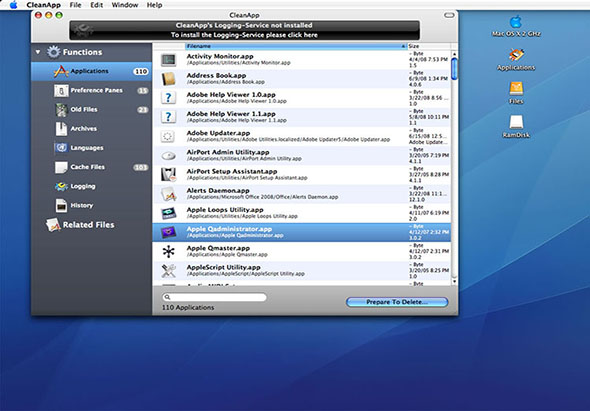This screenshot has width=590, height=411.
Task: Open the Apple menu
Action: 13,5
